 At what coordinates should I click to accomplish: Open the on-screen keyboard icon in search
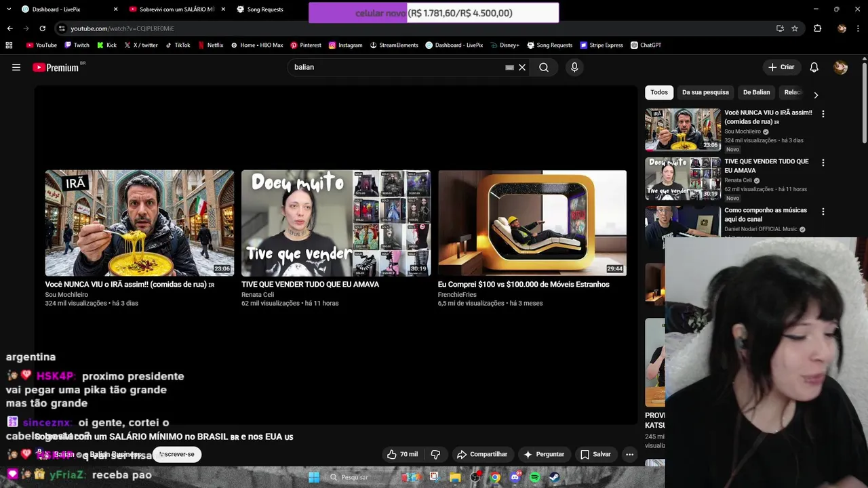[509, 67]
